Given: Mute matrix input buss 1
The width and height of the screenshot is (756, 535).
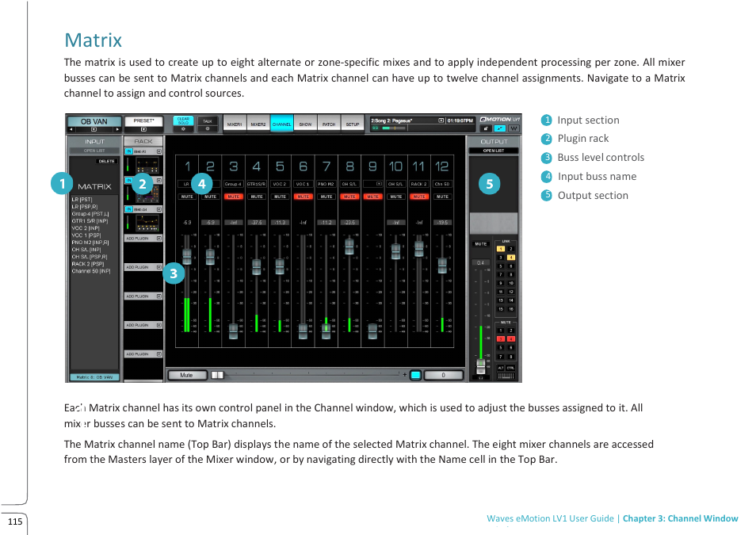Looking at the screenshot, I should [187, 197].
